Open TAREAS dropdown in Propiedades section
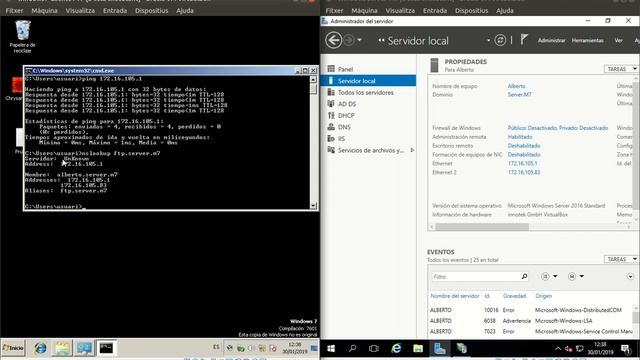The width and height of the screenshot is (640, 360). 620,69
